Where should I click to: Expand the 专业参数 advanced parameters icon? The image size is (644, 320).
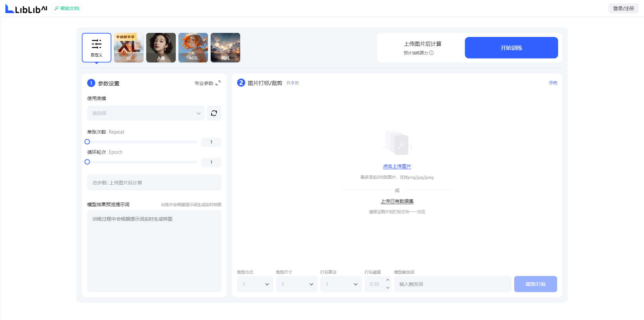[218, 83]
